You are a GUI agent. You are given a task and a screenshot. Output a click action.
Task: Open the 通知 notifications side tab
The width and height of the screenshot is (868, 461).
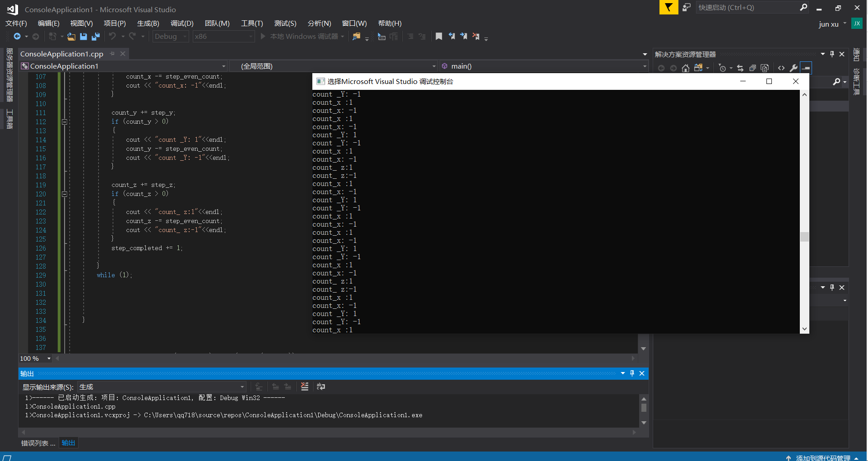[x=856, y=55]
